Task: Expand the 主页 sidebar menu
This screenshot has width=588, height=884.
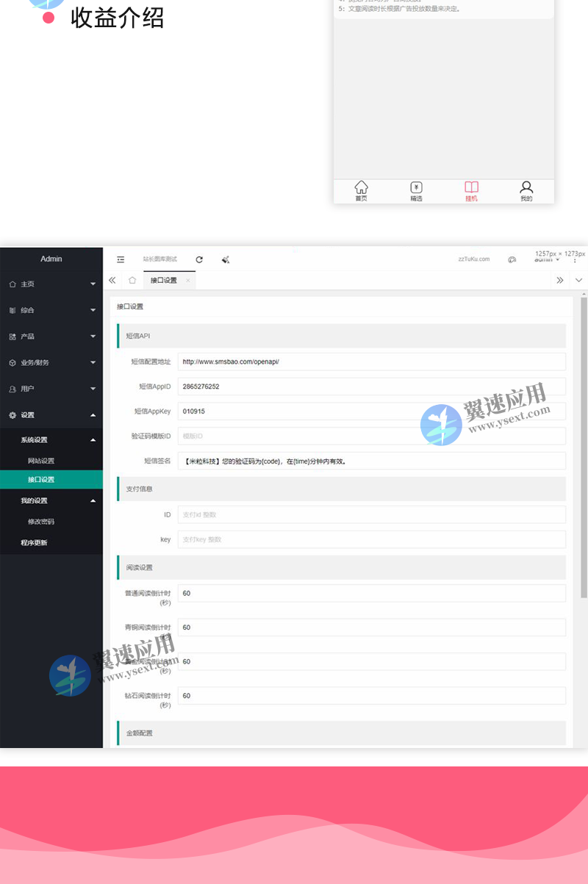Action: tap(51, 284)
